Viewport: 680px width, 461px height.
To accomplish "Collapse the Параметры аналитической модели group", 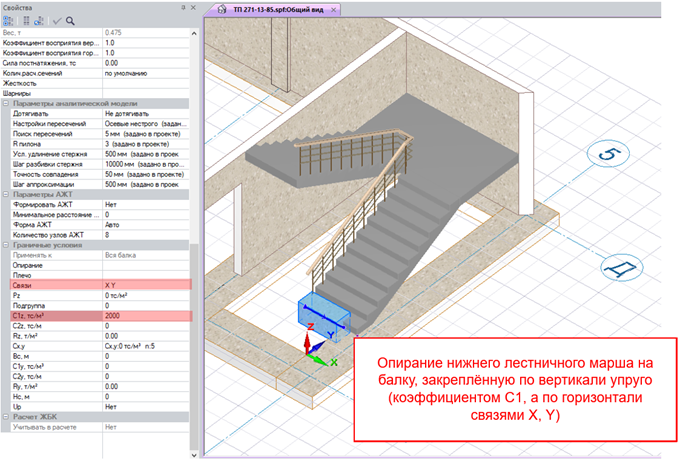I will 6,104.
